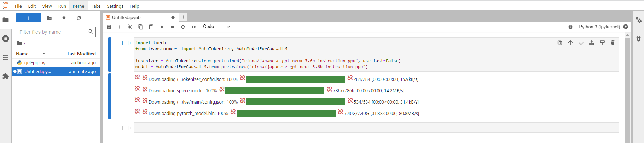Click the blue new launcher button
The width and height of the screenshot is (644, 143).
[x=29, y=18]
